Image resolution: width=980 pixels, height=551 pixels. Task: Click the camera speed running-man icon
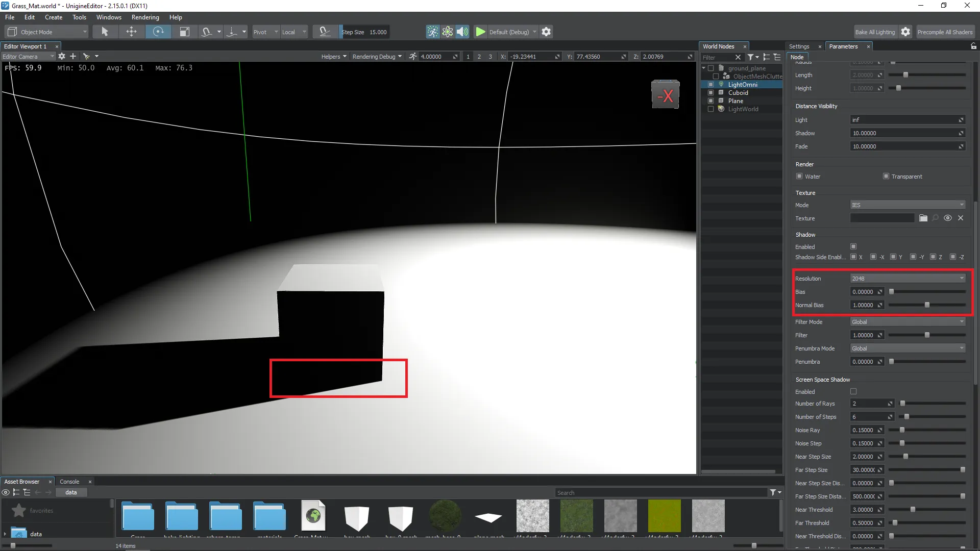[x=412, y=56]
